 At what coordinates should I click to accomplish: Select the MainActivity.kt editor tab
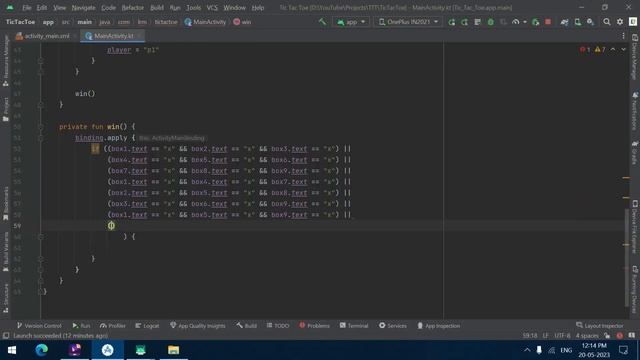(x=112, y=36)
